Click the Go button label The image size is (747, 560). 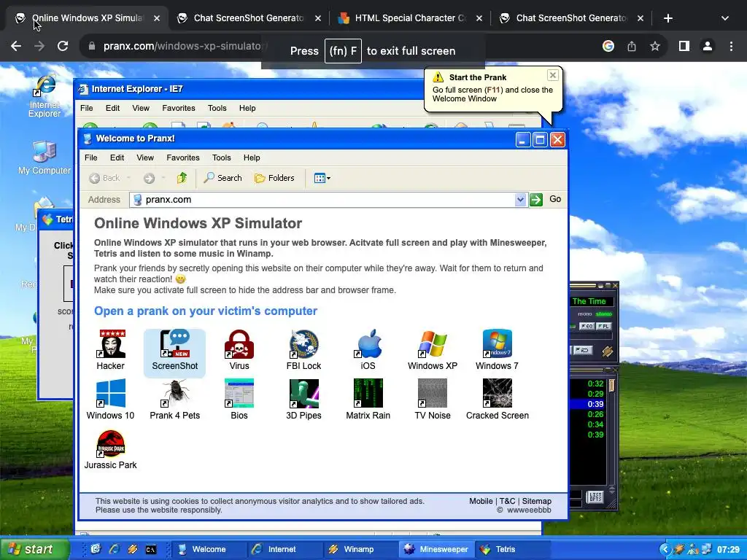pos(555,199)
